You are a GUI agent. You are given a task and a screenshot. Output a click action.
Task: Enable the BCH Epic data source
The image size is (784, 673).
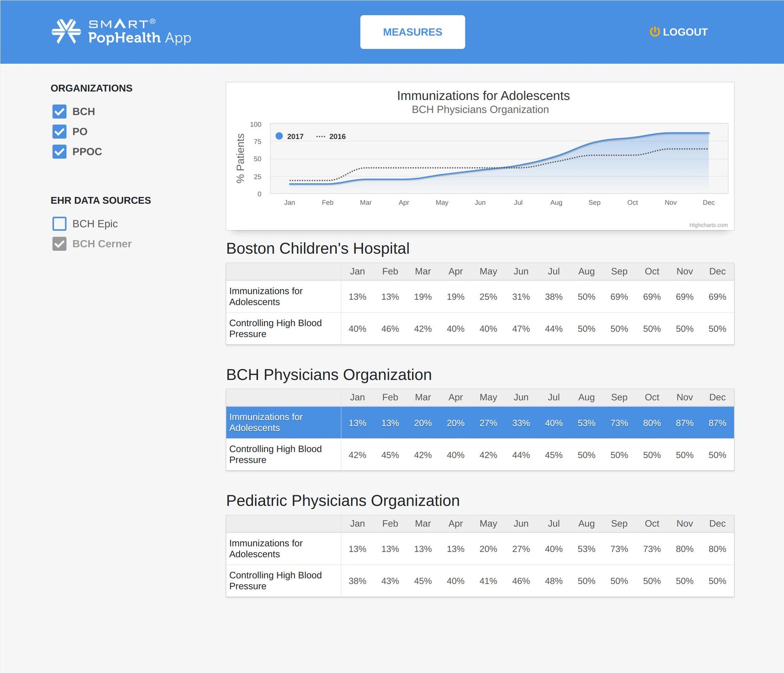coord(59,224)
